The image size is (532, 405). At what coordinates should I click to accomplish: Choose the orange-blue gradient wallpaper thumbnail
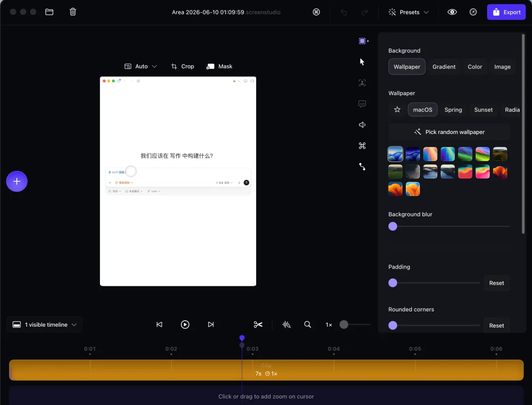tap(430, 154)
